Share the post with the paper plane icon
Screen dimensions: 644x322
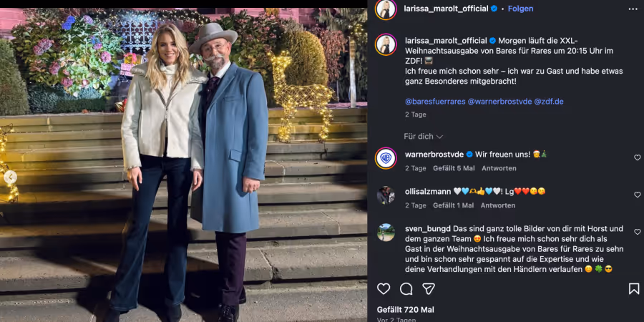pyautogui.click(x=429, y=289)
